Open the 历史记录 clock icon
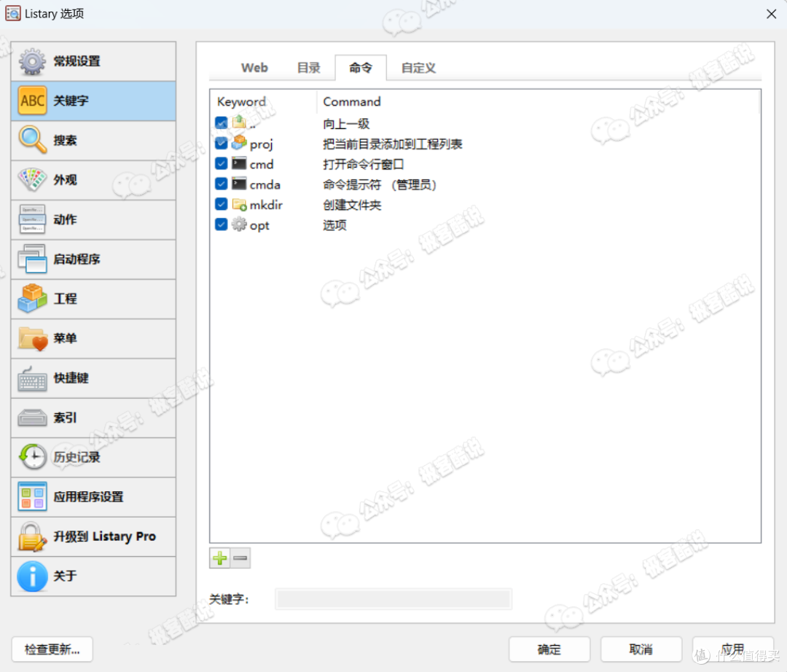Viewport: 787px width, 672px height. (x=32, y=457)
